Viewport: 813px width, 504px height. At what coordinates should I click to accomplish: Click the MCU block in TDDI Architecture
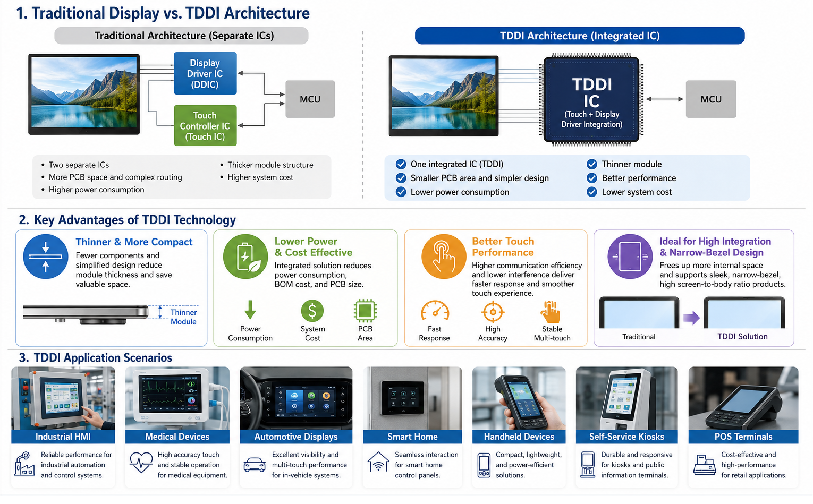tap(711, 99)
